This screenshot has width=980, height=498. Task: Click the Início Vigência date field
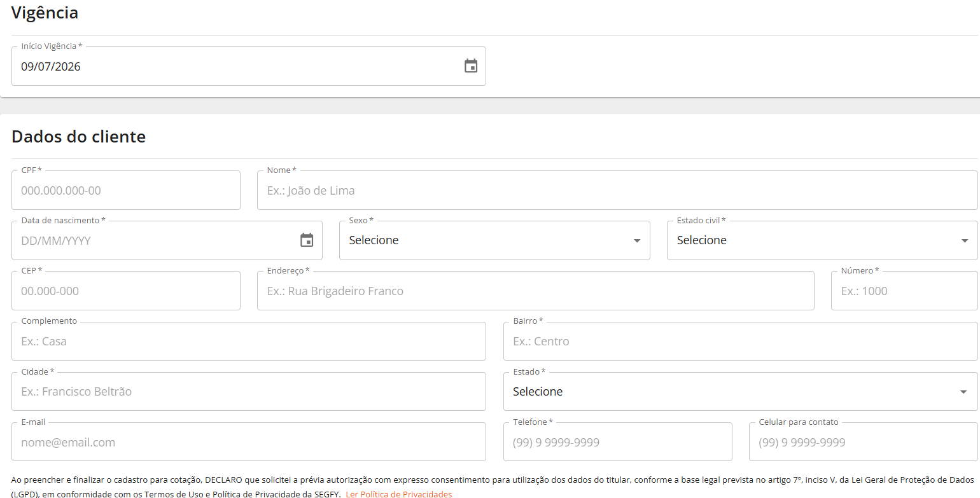click(x=249, y=66)
